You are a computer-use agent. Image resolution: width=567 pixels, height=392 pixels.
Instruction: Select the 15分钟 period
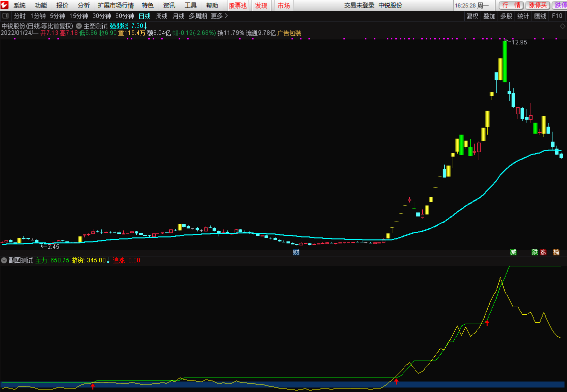tap(78, 16)
